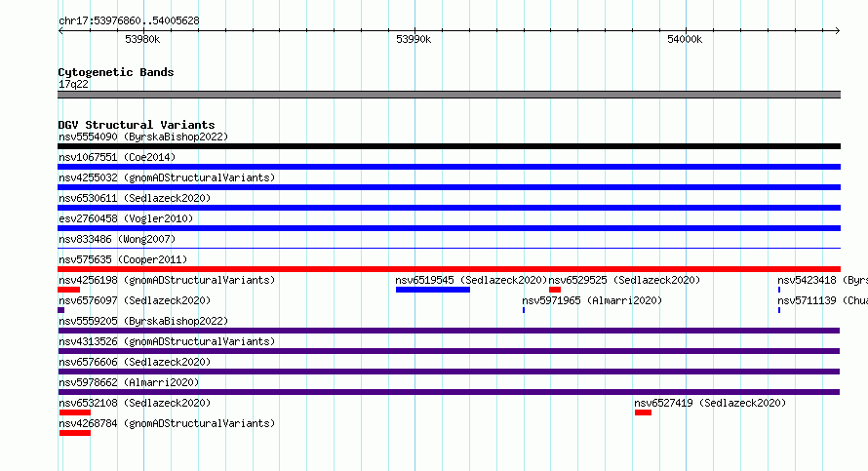Select nsv6527419 (Sedlazeck2020) label
Image resolution: width=868 pixels, height=471 pixels.
pos(710,403)
